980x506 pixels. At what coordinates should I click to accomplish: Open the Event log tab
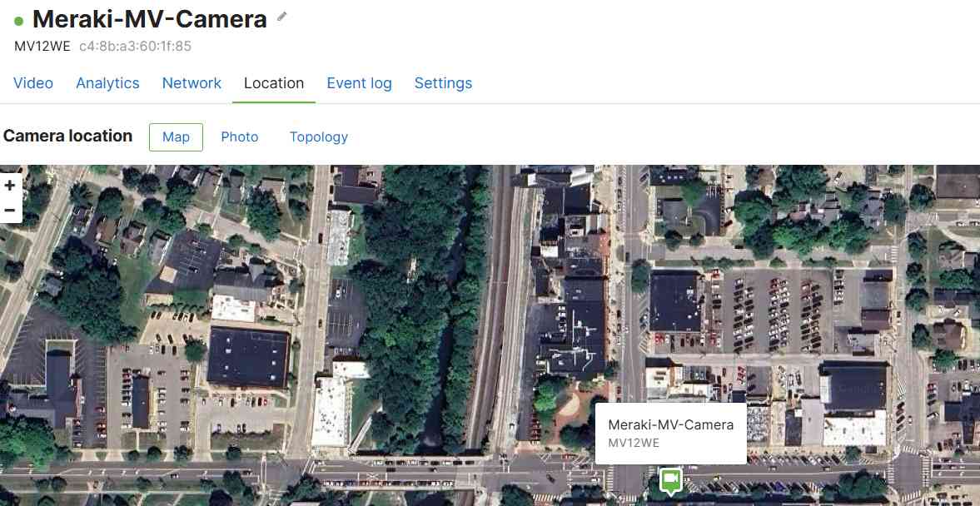click(x=360, y=83)
